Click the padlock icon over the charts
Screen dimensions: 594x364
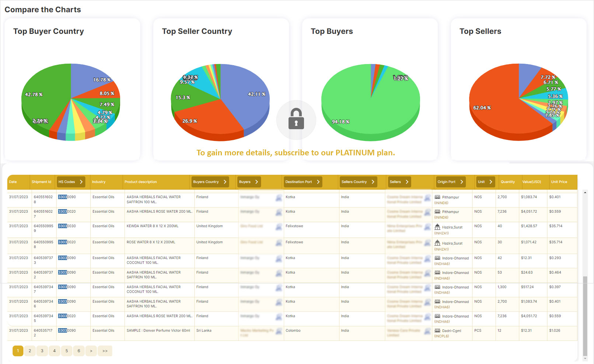[296, 120]
